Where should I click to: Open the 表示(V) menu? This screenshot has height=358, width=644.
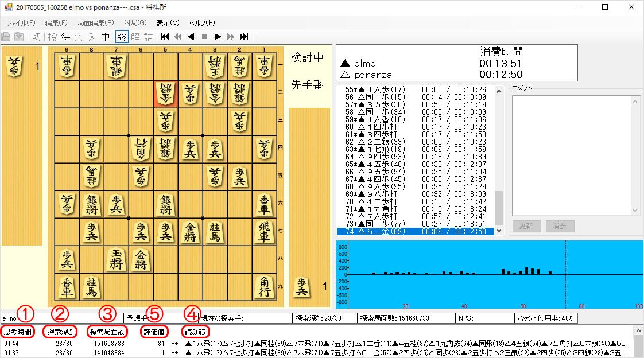tap(168, 22)
